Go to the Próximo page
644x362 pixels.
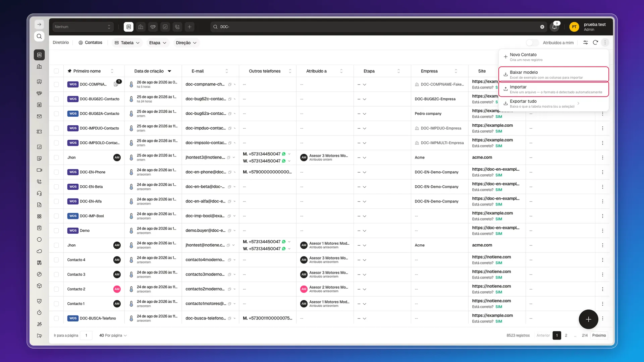tap(599, 335)
